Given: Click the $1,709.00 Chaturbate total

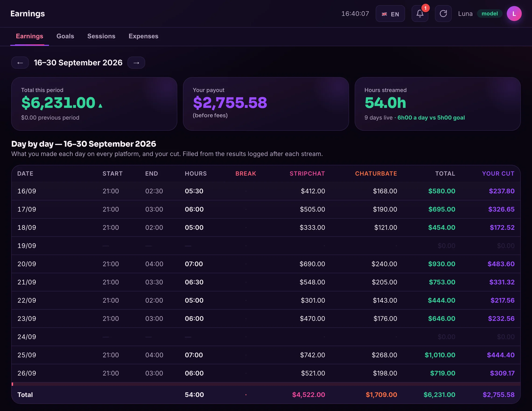Looking at the screenshot, I should click(381, 395).
